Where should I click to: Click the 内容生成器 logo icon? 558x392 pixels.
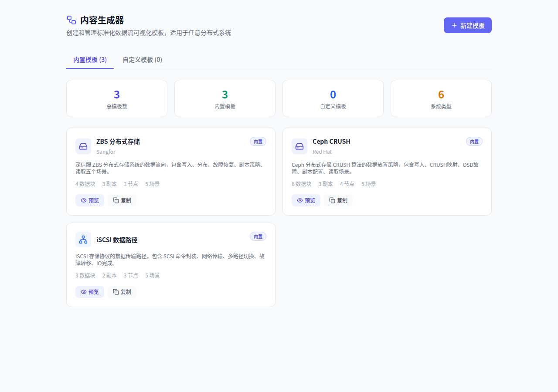(x=71, y=20)
